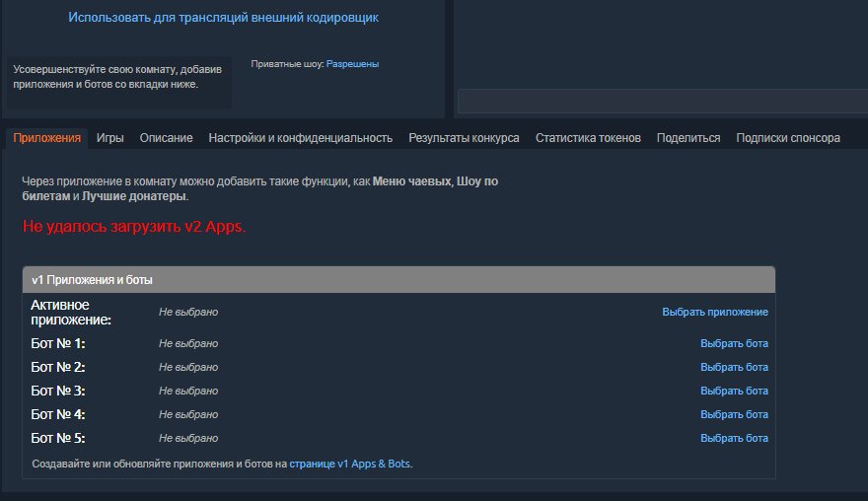Open the 'странице v1 Apps & Bots' link
The image size is (868, 501).
click(x=349, y=464)
